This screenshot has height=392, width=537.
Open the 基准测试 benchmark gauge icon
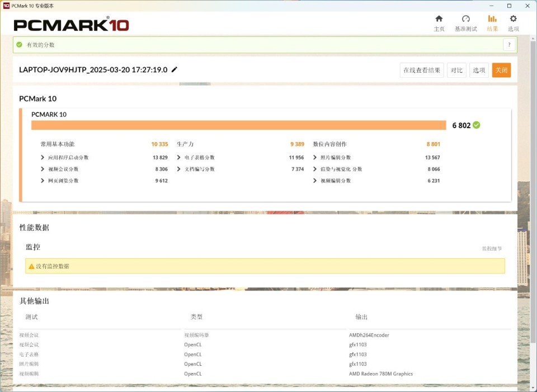tap(466, 18)
